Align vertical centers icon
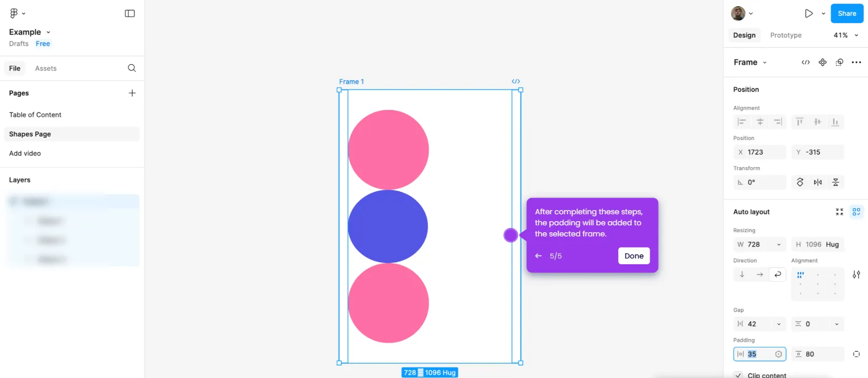 (817, 122)
